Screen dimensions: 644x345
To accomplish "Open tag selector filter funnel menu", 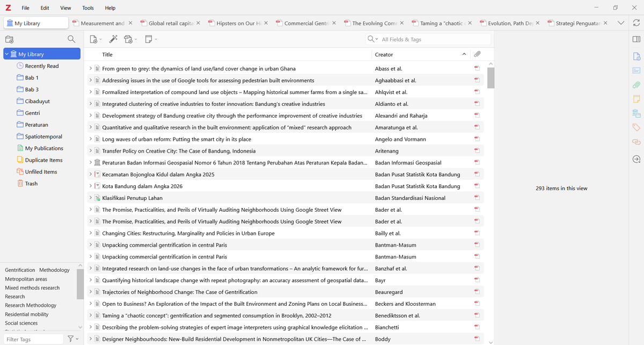I will point(72,339).
